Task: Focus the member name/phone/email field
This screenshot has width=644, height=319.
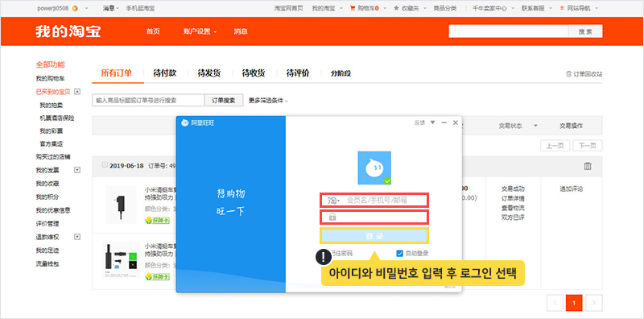Action: point(374,201)
